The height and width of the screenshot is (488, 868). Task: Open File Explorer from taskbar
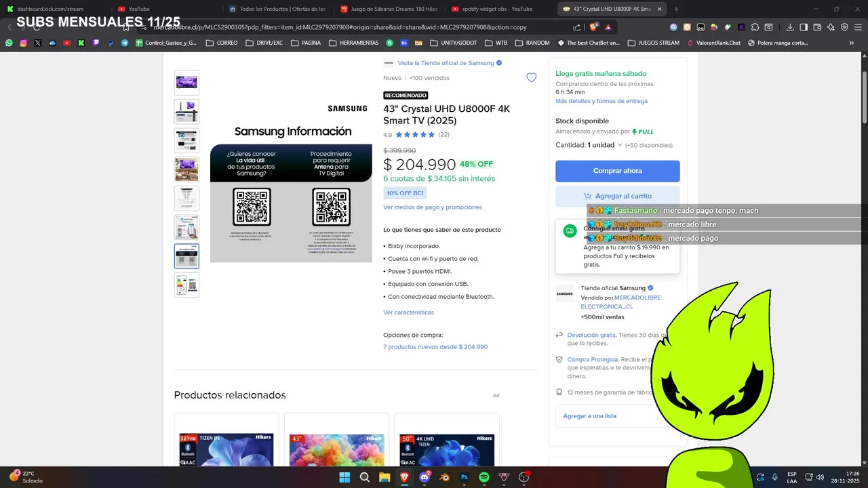point(384,477)
